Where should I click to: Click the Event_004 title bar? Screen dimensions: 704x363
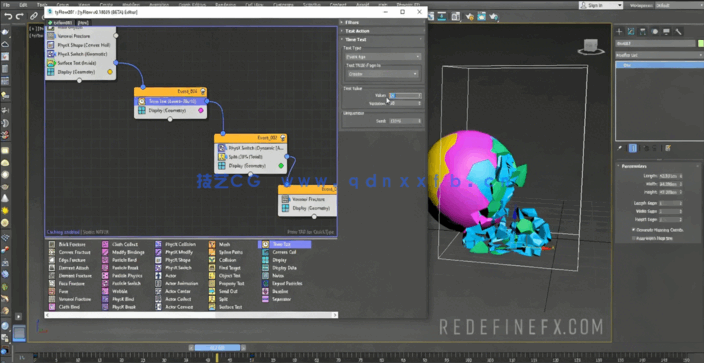pyautogui.click(x=170, y=92)
